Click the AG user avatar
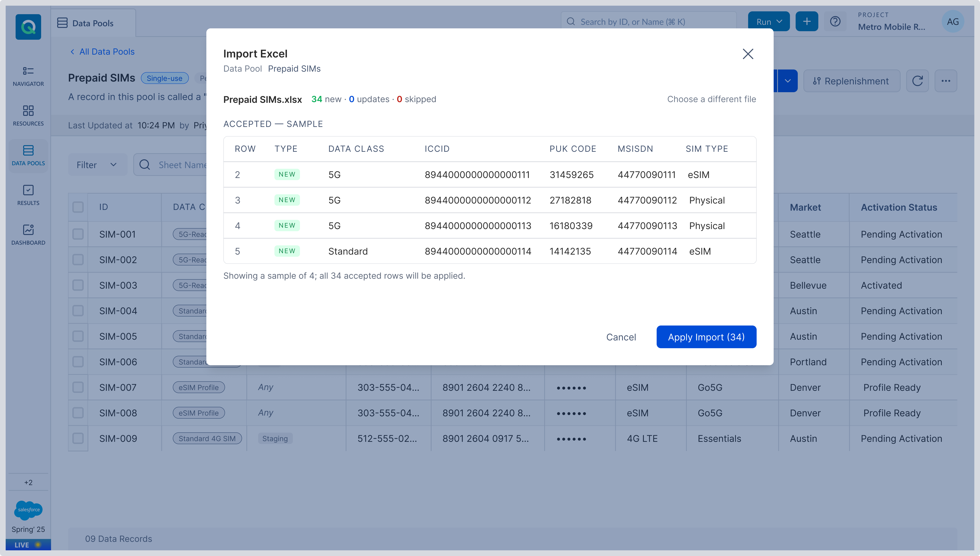Image resolution: width=980 pixels, height=556 pixels. tap(953, 22)
